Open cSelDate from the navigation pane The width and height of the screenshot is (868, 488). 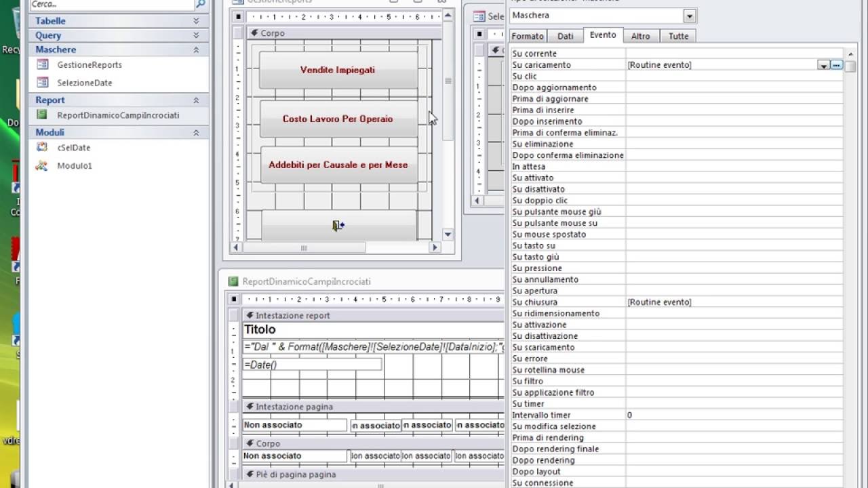pos(74,148)
